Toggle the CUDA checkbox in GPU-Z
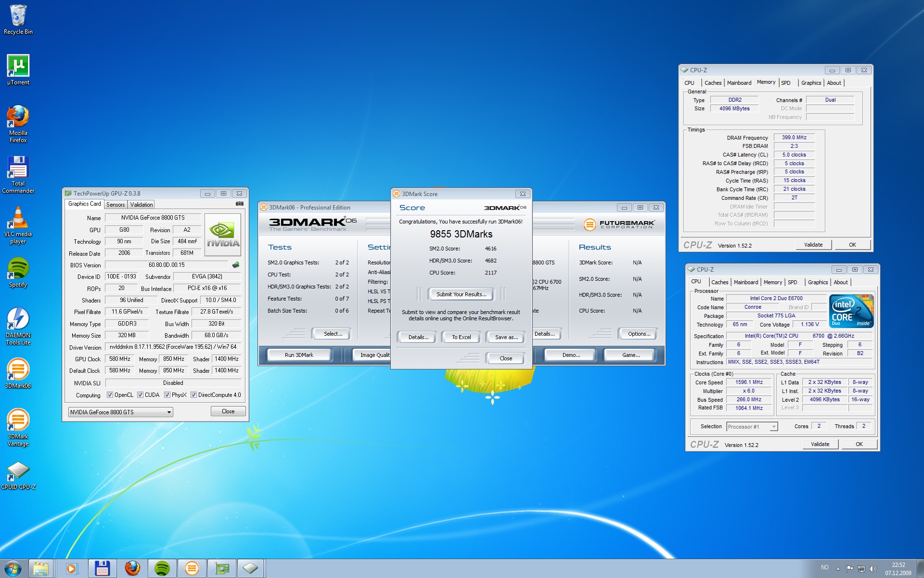Viewport: 924px width, 578px height. coord(140,395)
